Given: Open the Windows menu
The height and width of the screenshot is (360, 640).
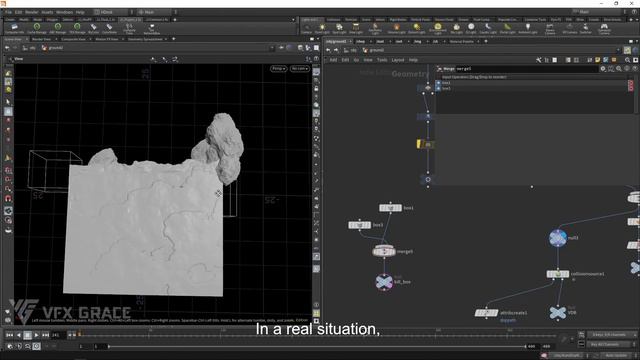Looking at the screenshot, I should click(64, 12).
